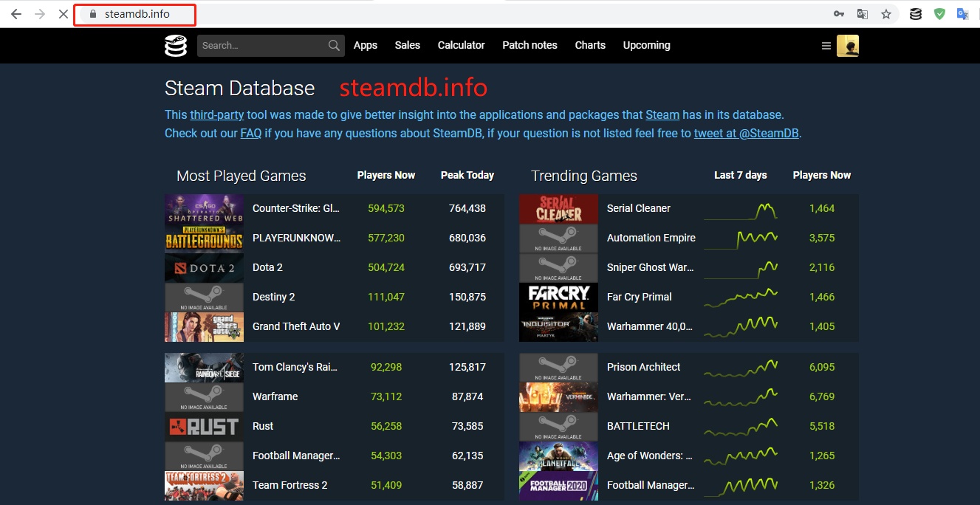
Task: Click the Prison Architect 7-day sparkline
Action: pos(741,368)
